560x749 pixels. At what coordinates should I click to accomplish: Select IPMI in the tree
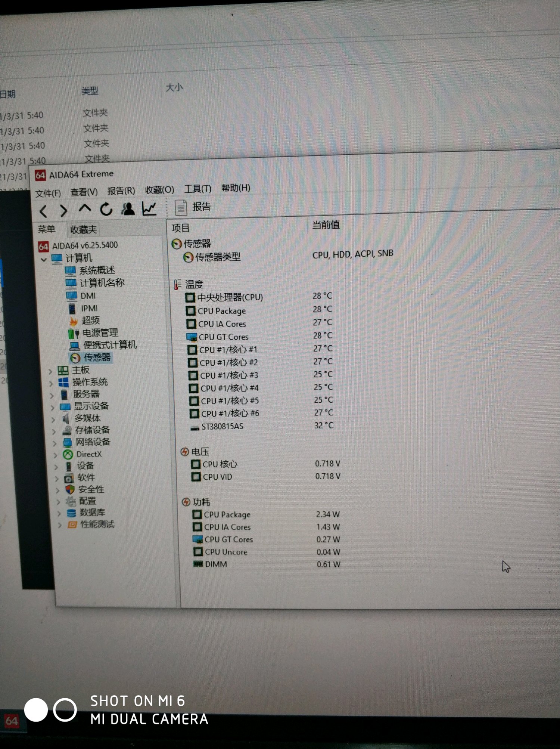[83, 309]
